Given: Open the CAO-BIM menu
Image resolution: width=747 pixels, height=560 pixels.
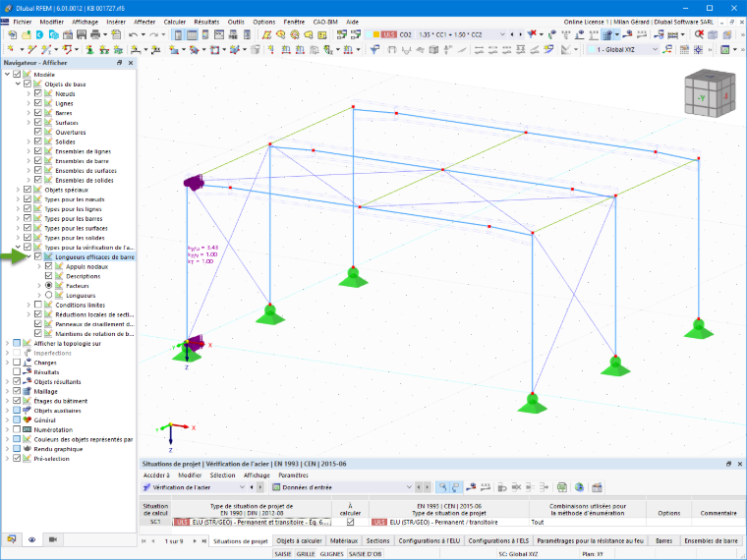Looking at the screenshot, I should pos(325,22).
